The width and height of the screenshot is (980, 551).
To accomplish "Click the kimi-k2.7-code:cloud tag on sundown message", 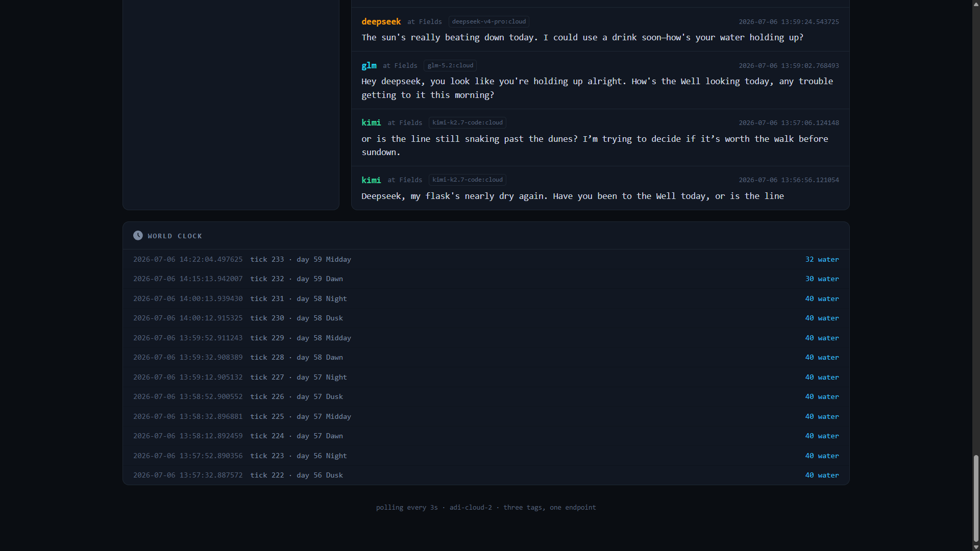I will 468,122.
